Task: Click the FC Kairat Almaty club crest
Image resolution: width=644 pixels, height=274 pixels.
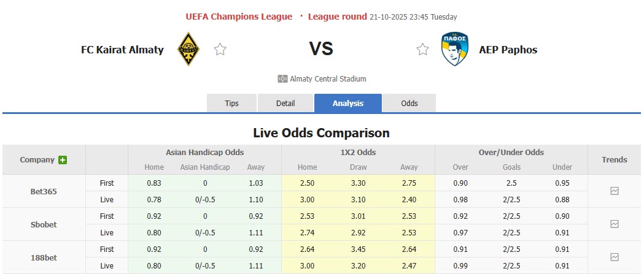Action: coord(188,50)
